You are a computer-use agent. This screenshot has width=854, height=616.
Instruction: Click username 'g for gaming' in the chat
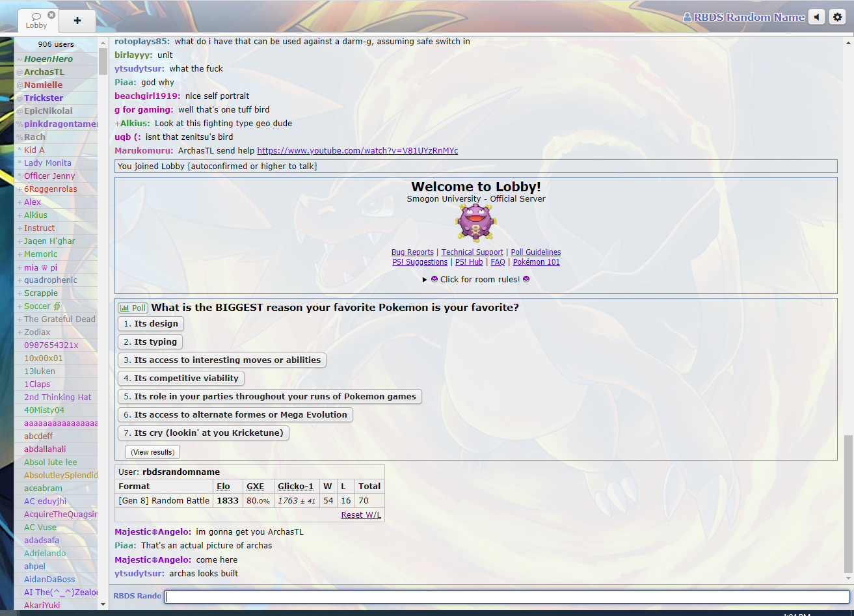tap(144, 110)
